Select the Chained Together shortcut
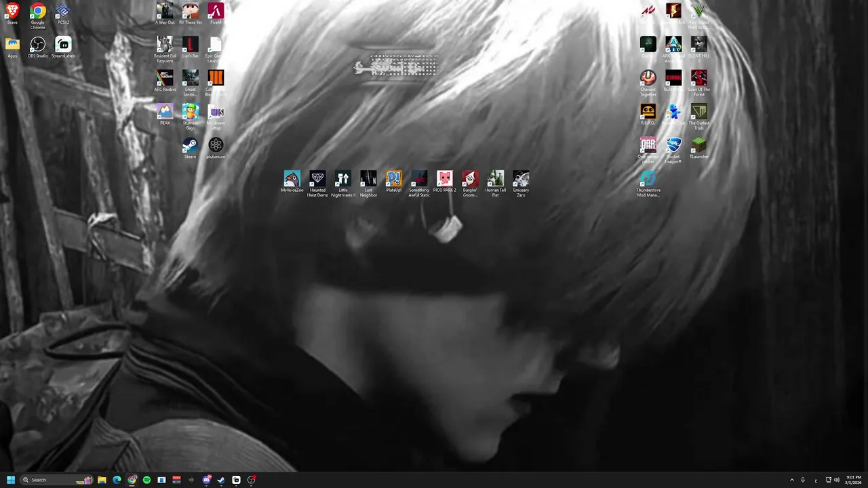This screenshot has height=488, width=868. click(x=648, y=84)
